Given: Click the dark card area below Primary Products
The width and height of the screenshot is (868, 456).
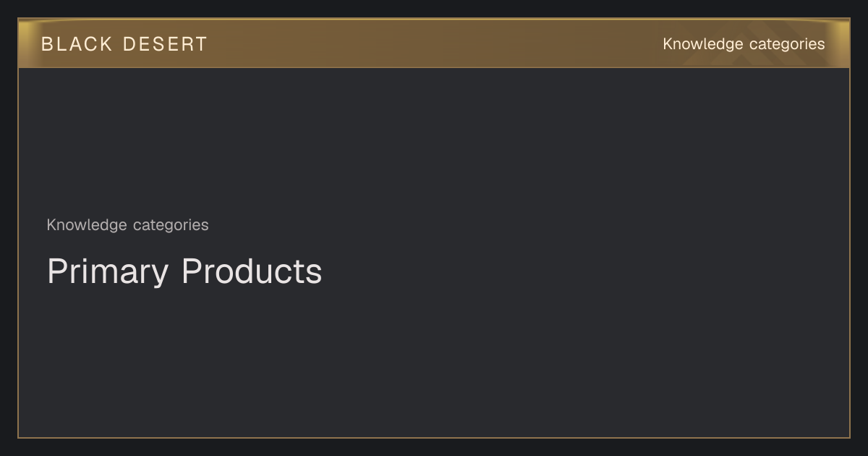Looking at the screenshot, I should pos(434,362).
